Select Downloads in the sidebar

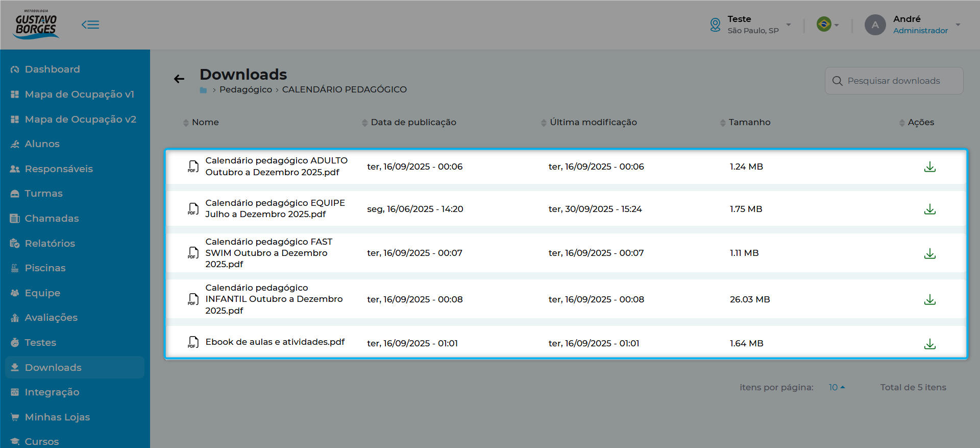click(75, 367)
